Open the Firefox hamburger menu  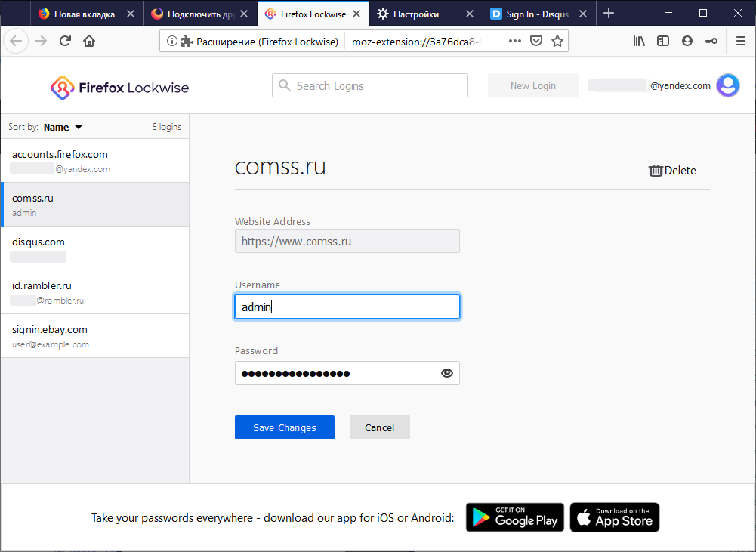click(x=741, y=41)
